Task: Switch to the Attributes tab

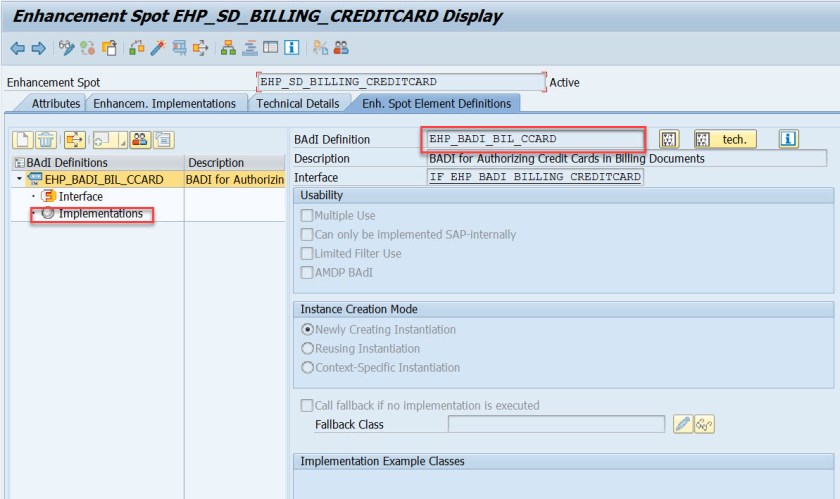Action: pos(56,103)
